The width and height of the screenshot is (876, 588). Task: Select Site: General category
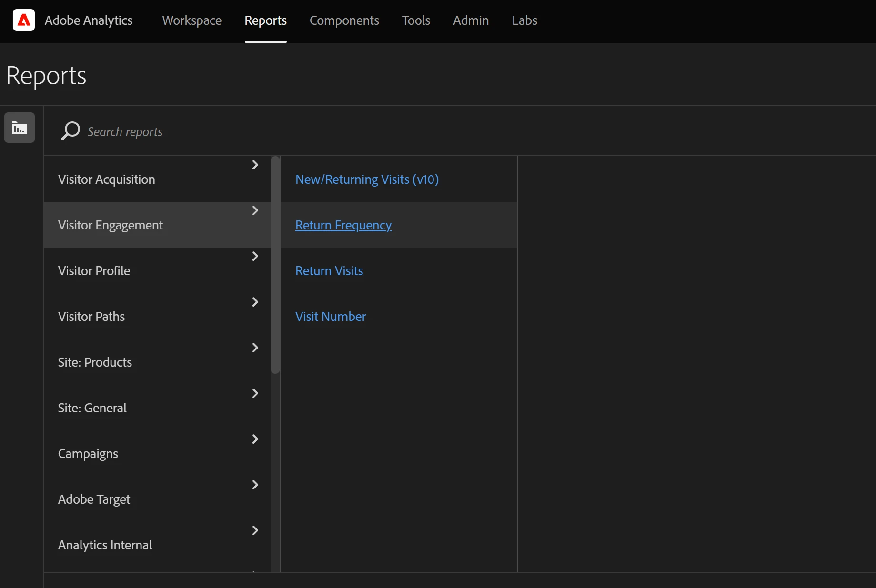157,408
